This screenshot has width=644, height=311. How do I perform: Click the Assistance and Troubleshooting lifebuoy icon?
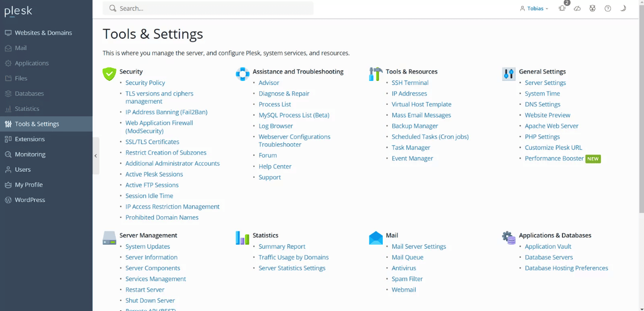point(242,74)
